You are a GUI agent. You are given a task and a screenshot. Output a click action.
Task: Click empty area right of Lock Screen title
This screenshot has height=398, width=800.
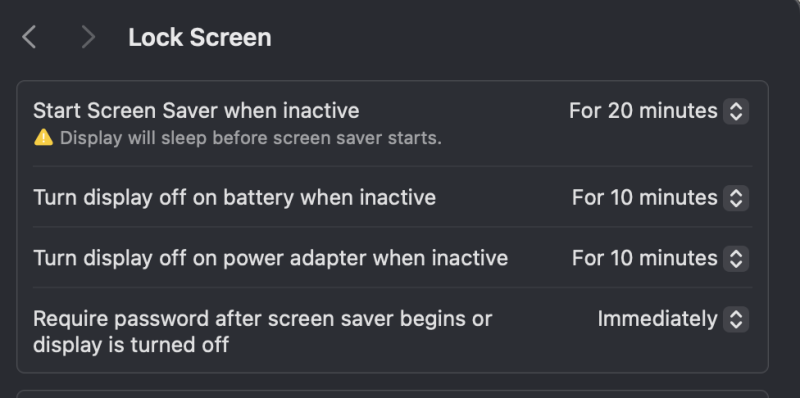pyautogui.click(x=510, y=37)
